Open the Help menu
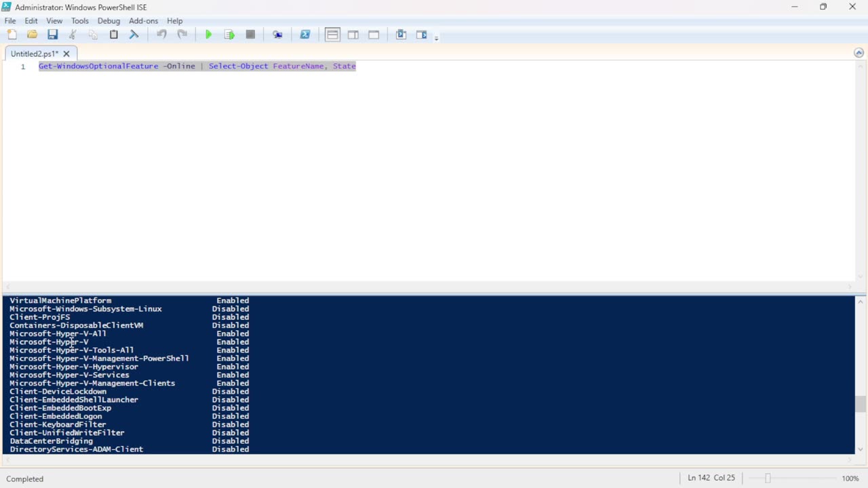The width and height of the screenshot is (868, 488). tap(175, 21)
